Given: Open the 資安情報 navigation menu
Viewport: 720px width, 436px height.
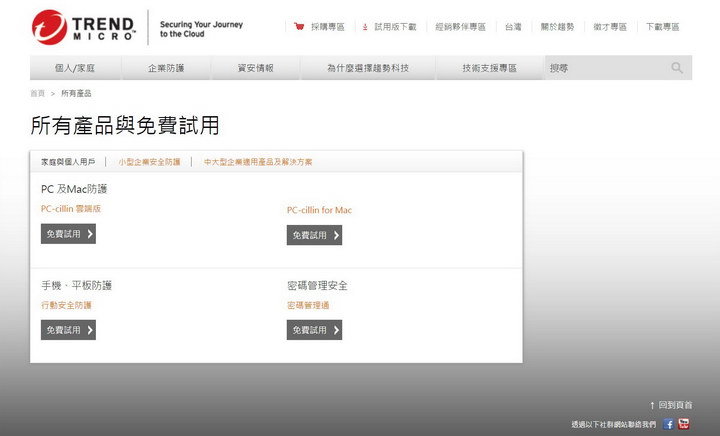Looking at the screenshot, I should tap(255, 68).
